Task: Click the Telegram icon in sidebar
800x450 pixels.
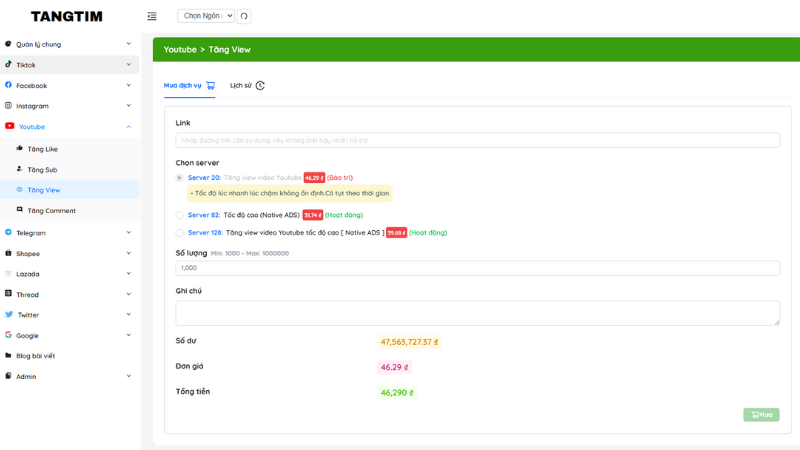Action: pyautogui.click(x=9, y=232)
